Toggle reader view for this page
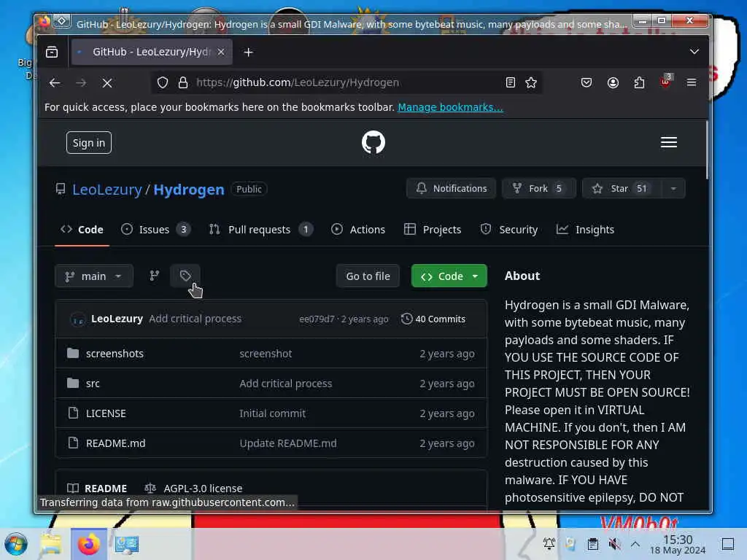 (510, 83)
